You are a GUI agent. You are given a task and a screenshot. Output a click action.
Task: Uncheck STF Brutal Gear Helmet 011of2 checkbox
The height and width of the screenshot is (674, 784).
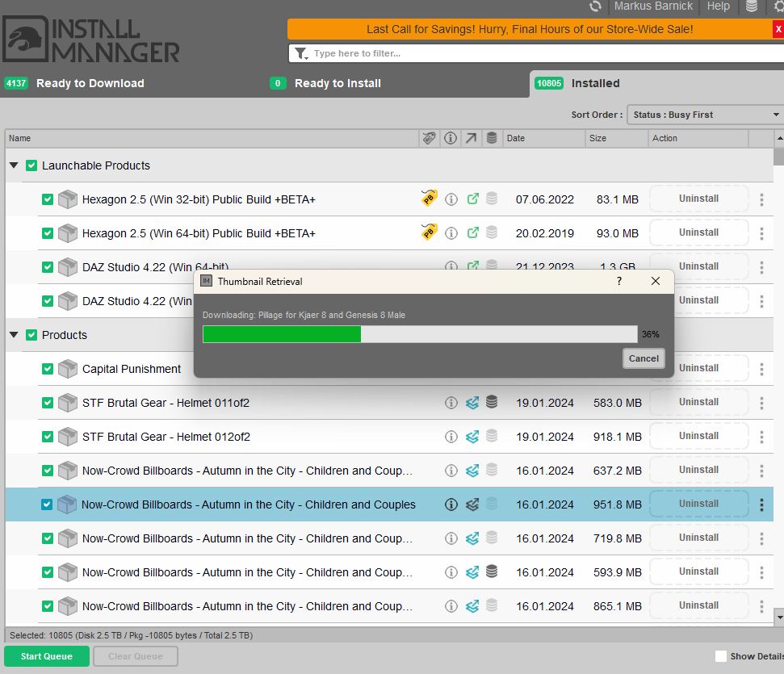(x=48, y=403)
